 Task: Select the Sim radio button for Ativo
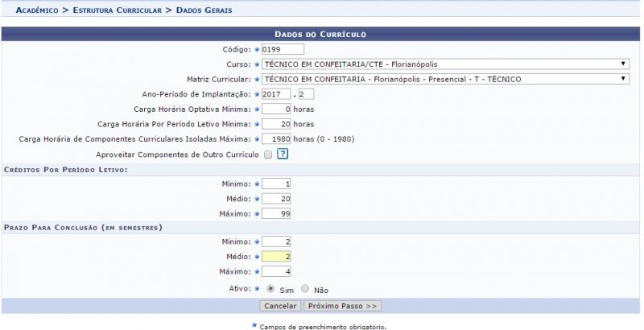pos(270,289)
